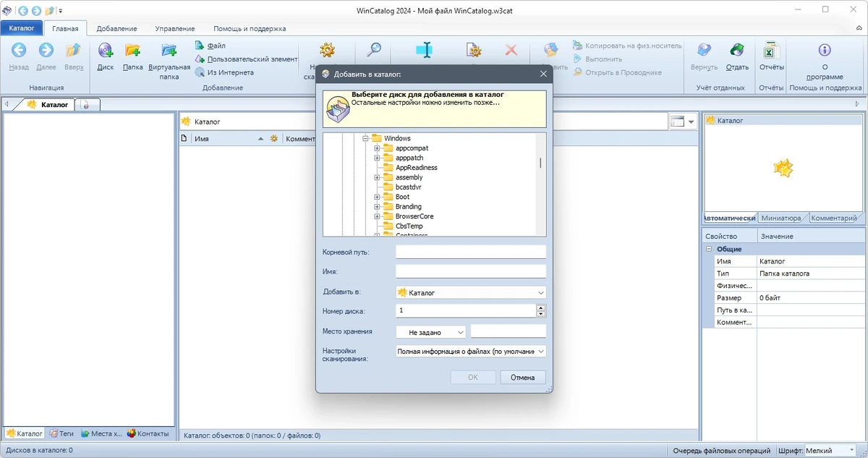Collapse the Общие properties group
The width and height of the screenshot is (868, 458).
coord(710,249)
